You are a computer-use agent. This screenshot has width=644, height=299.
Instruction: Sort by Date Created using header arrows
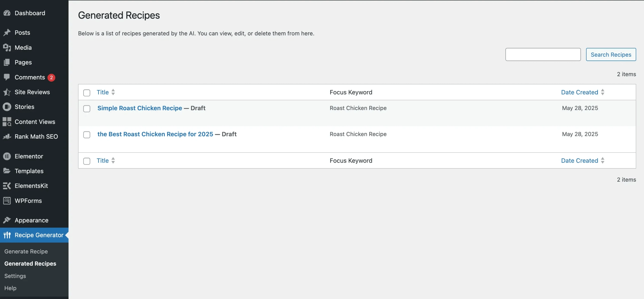(x=602, y=92)
